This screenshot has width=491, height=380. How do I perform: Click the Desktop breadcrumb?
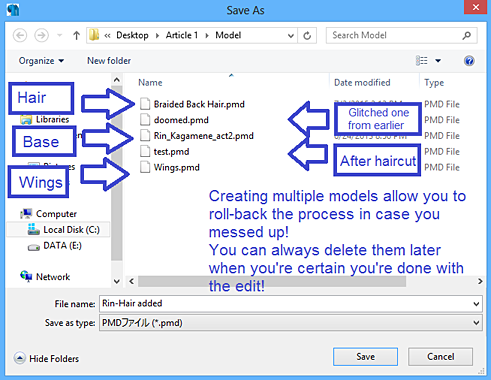(132, 35)
